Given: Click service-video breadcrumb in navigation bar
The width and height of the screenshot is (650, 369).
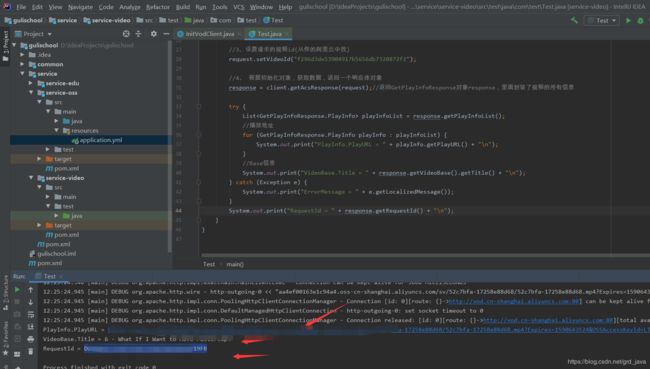Looking at the screenshot, I should (x=107, y=20).
